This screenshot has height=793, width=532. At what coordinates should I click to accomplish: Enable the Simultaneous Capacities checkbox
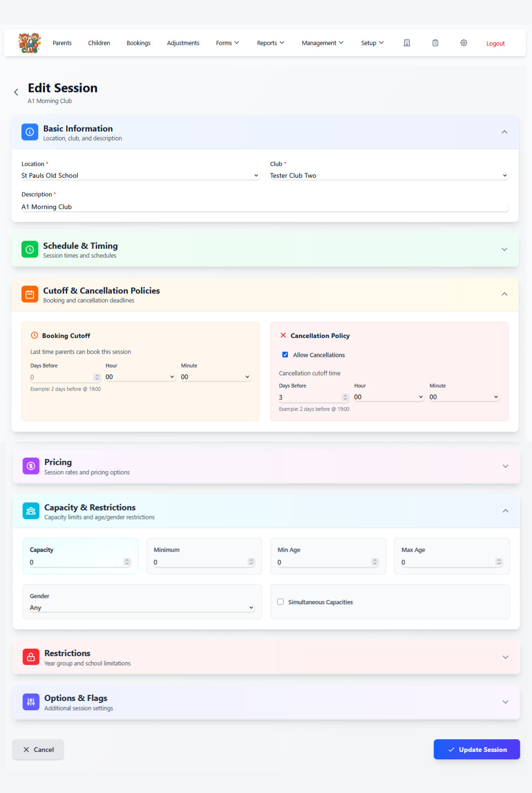280,602
